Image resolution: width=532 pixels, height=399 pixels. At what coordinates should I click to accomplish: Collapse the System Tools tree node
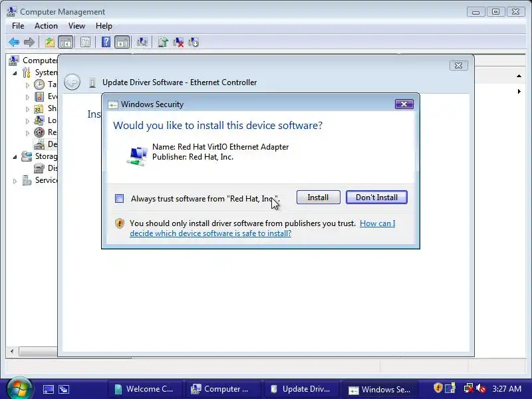(x=15, y=73)
